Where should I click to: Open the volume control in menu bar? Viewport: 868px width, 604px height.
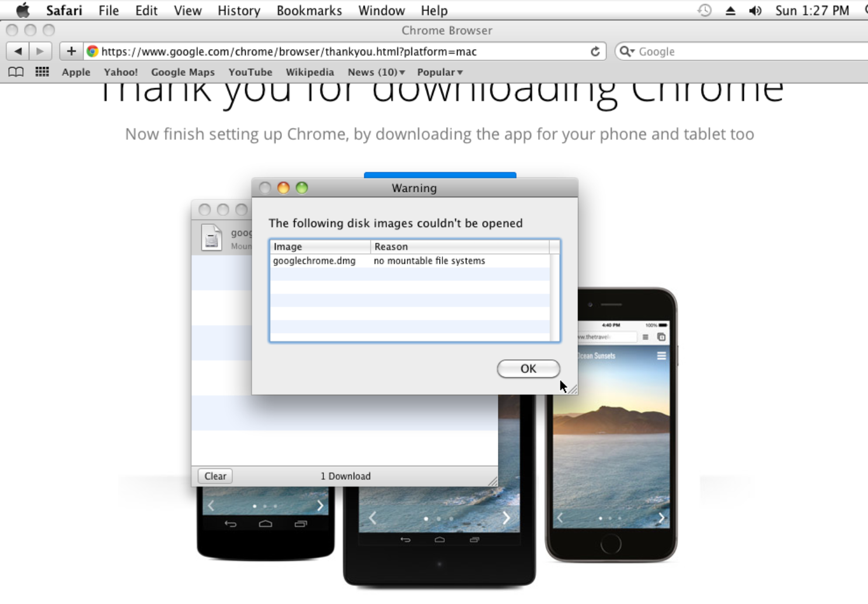pos(755,11)
